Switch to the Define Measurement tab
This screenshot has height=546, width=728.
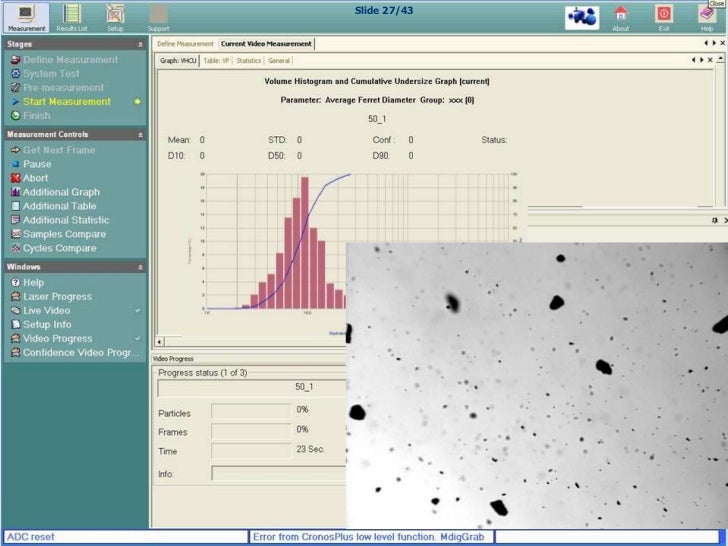click(x=185, y=44)
